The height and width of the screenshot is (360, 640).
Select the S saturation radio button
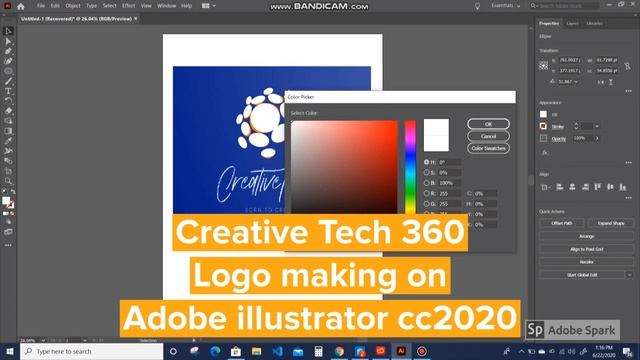tap(427, 173)
